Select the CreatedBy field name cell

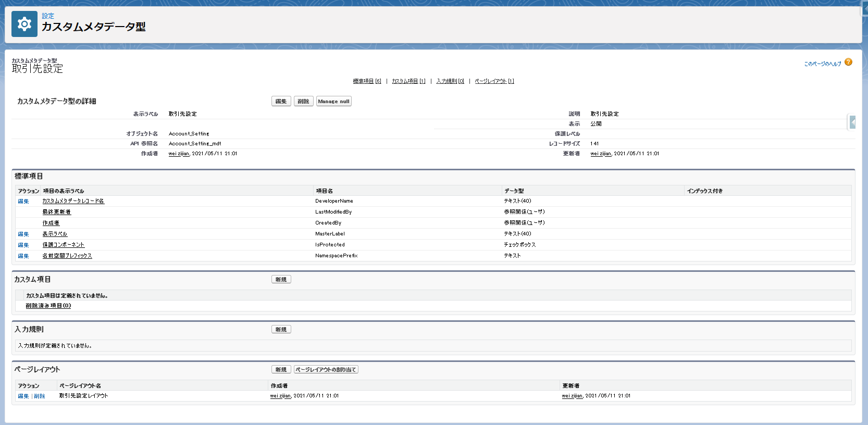click(x=328, y=223)
